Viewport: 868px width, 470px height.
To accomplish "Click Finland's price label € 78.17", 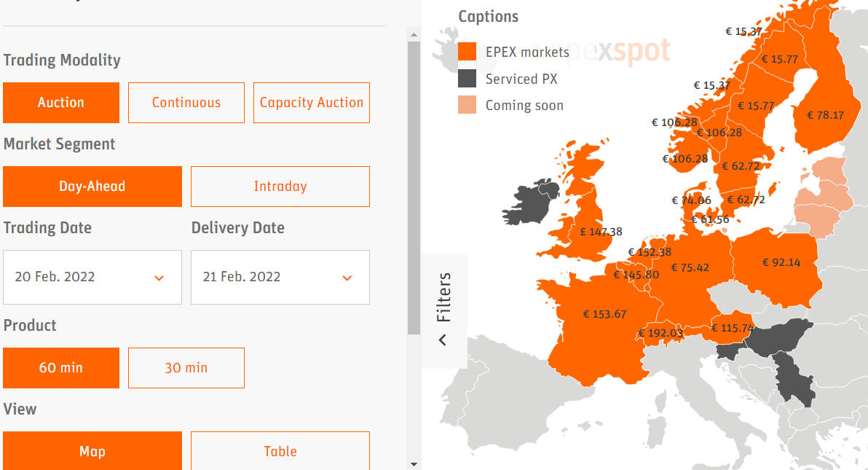I will [x=825, y=115].
